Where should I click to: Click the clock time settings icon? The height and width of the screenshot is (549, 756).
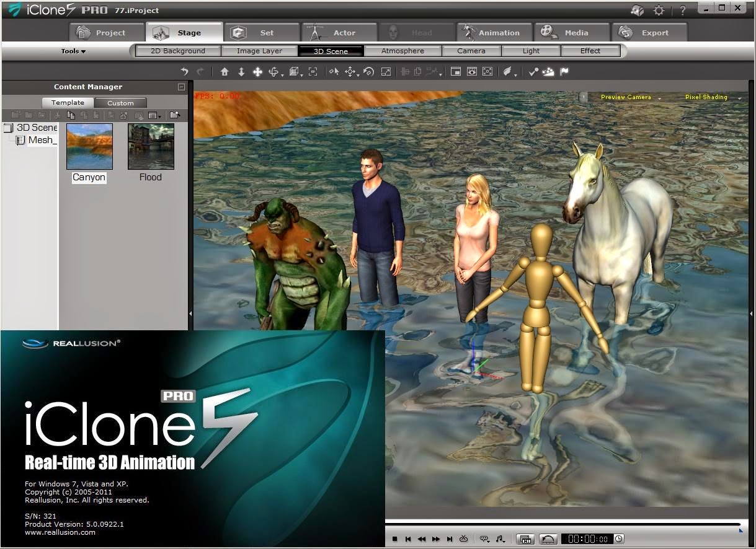(618, 539)
